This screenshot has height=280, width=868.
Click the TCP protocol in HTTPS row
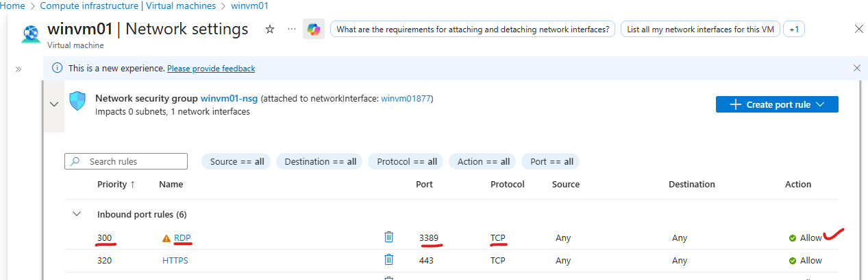pos(498,260)
